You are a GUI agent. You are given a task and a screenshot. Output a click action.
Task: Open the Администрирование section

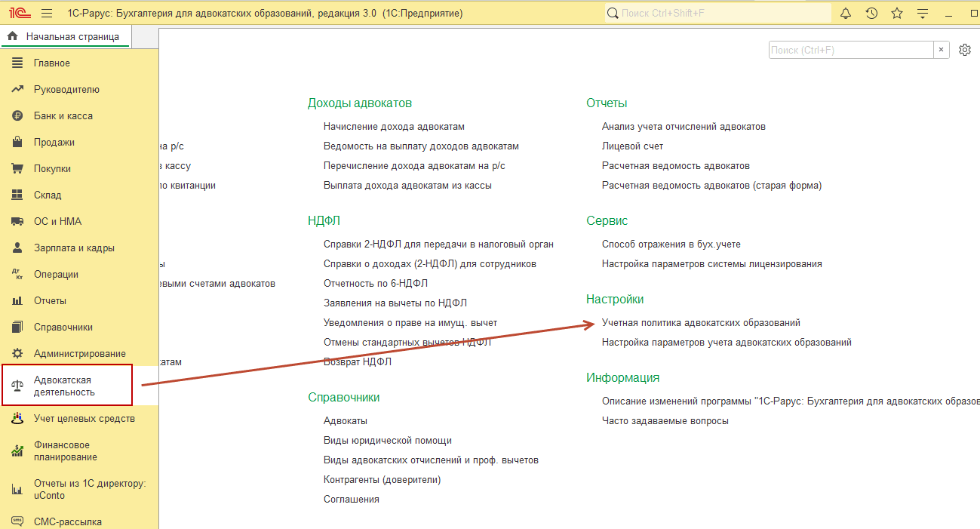tap(79, 353)
